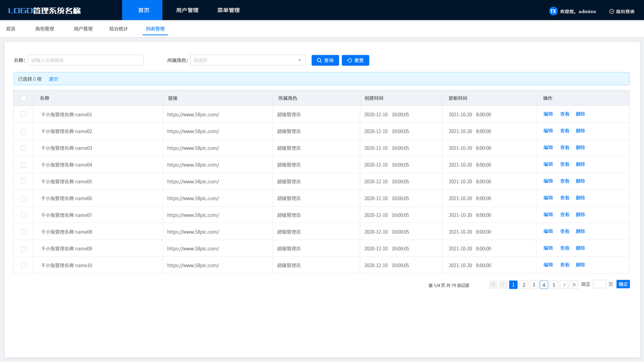
Task: Check the row for name08
Action: click(x=24, y=232)
